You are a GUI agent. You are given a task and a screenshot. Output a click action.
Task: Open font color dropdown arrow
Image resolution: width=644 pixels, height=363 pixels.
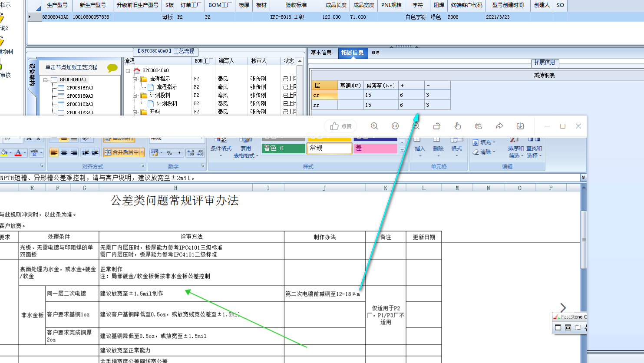(25, 152)
